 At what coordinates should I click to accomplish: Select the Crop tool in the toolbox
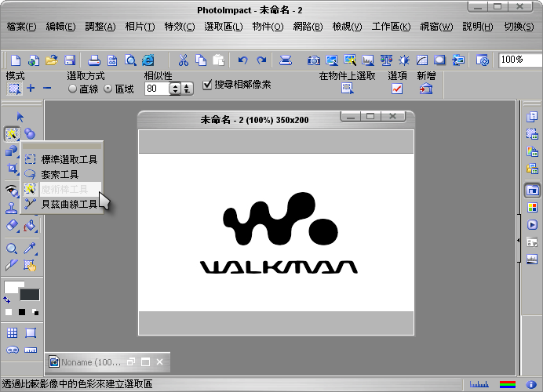pos(13,169)
